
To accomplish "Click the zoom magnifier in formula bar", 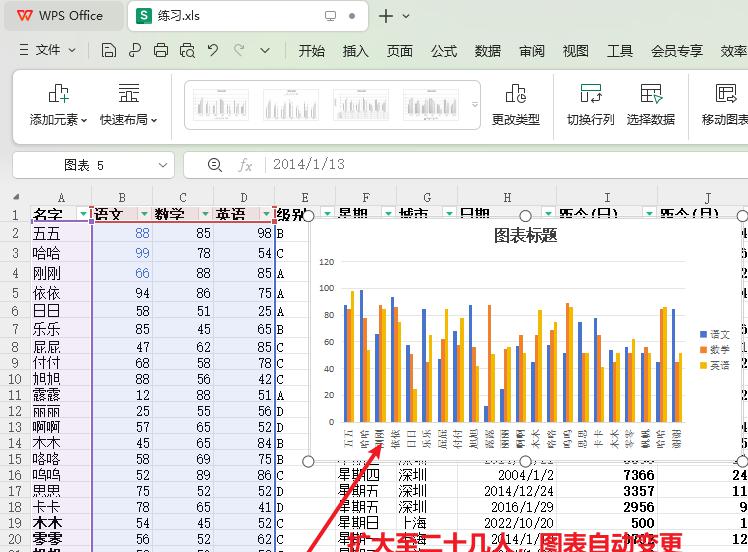I will point(215,165).
